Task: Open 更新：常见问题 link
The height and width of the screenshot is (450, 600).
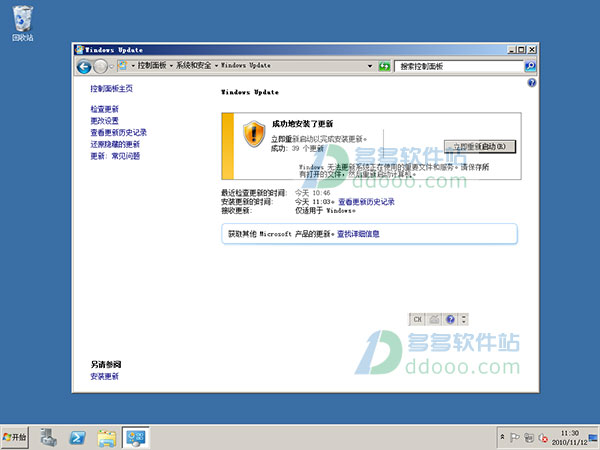Action: click(x=115, y=156)
